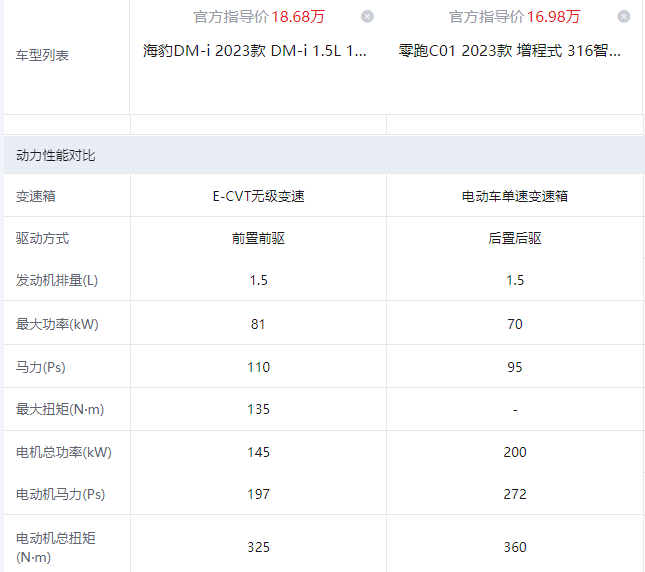This screenshot has height=572, width=645.
Task: Click the 18.68万 guide price
Action: click(x=298, y=17)
